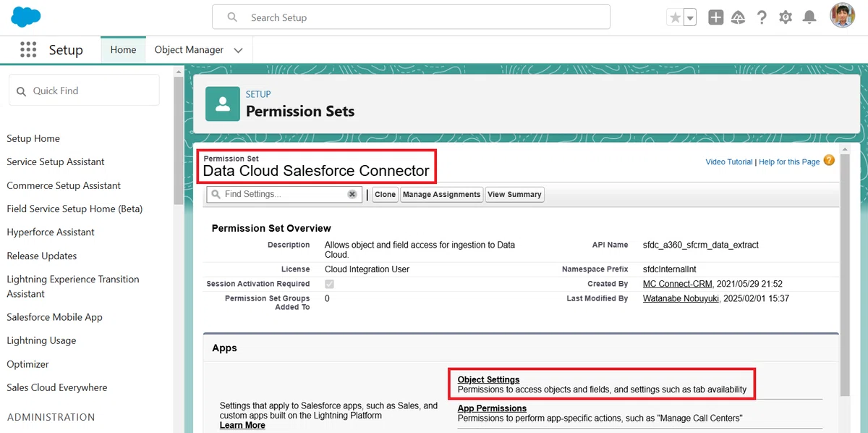The image size is (868, 433).
Task: Expand the Object Manager tab chevron
Action: [x=239, y=50]
